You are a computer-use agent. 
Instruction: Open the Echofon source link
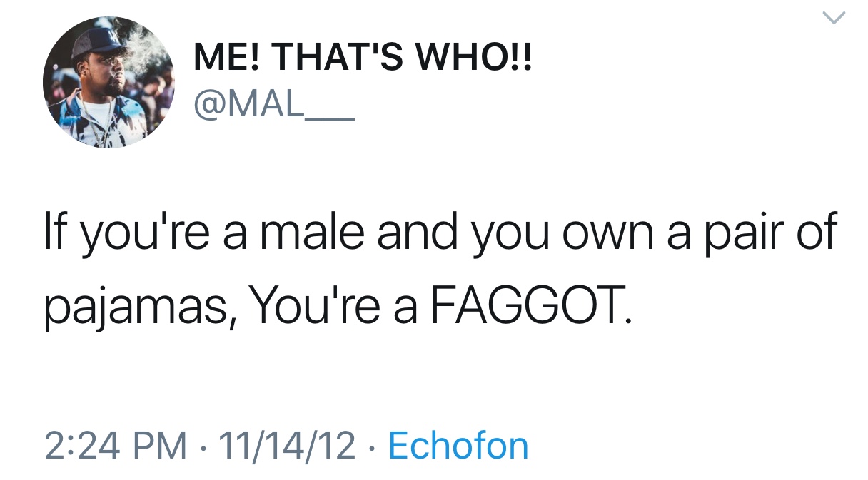click(x=458, y=446)
